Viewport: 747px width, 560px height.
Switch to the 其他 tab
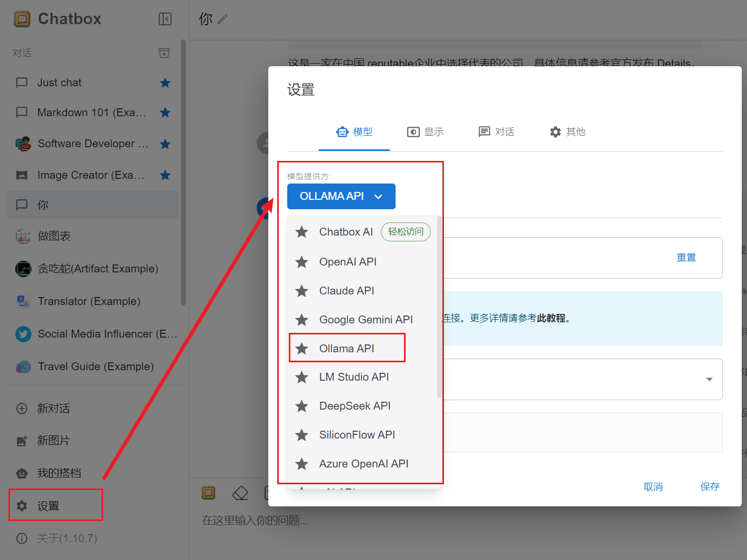click(x=567, y=132)
